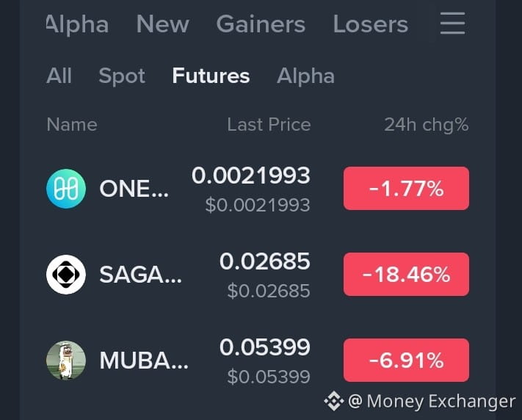Open the New listings tab
Image resolution: width=522 pixels, height=420 pixels.
[163, 24]
